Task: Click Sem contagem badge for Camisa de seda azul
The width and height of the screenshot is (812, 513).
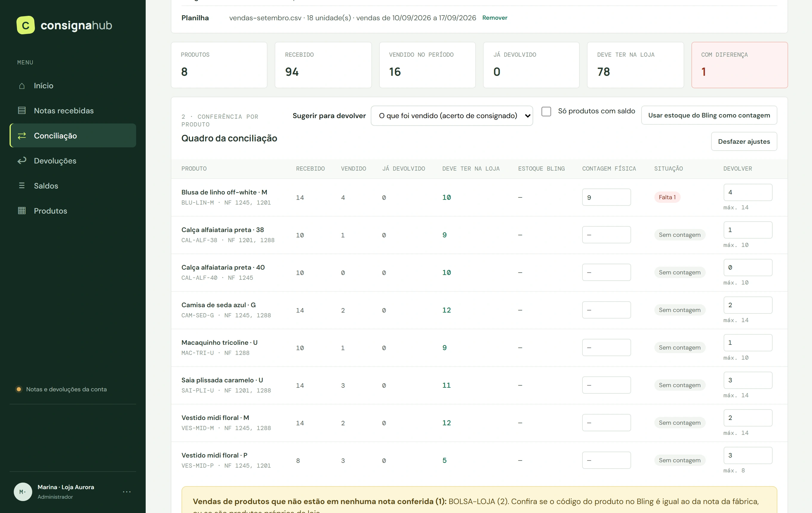Action: click(679, 310)
